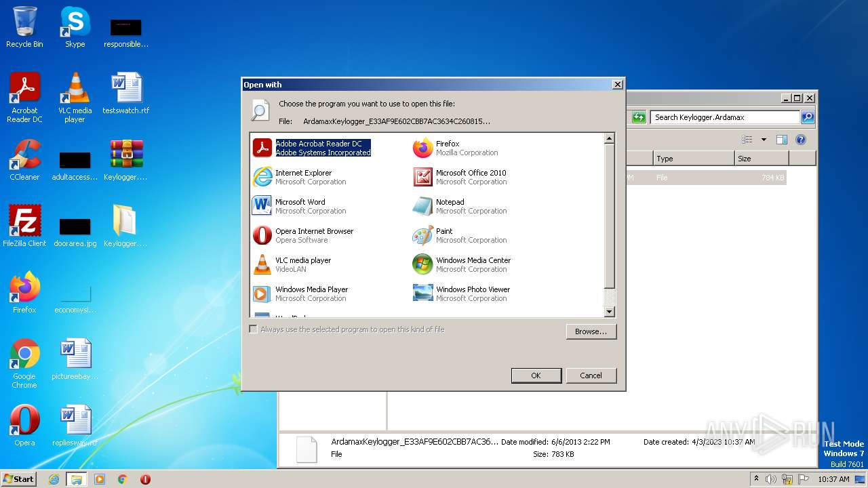Select Microsoft Word as the program

(x=299, y=206)
